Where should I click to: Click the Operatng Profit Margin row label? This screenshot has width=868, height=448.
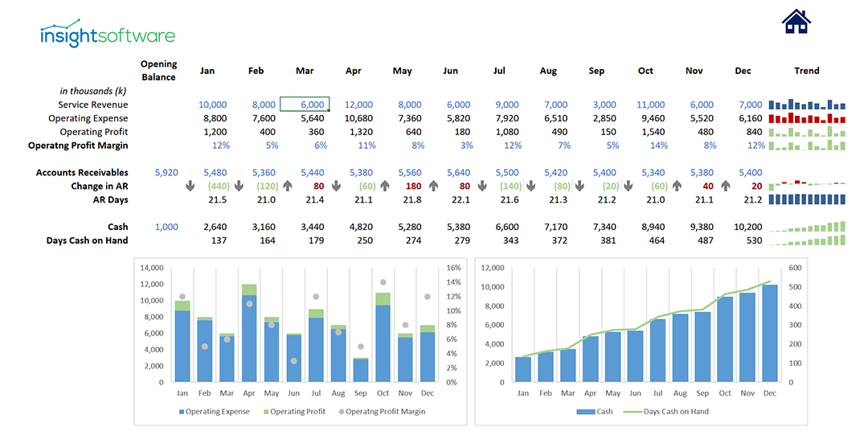tap(78, 146)
